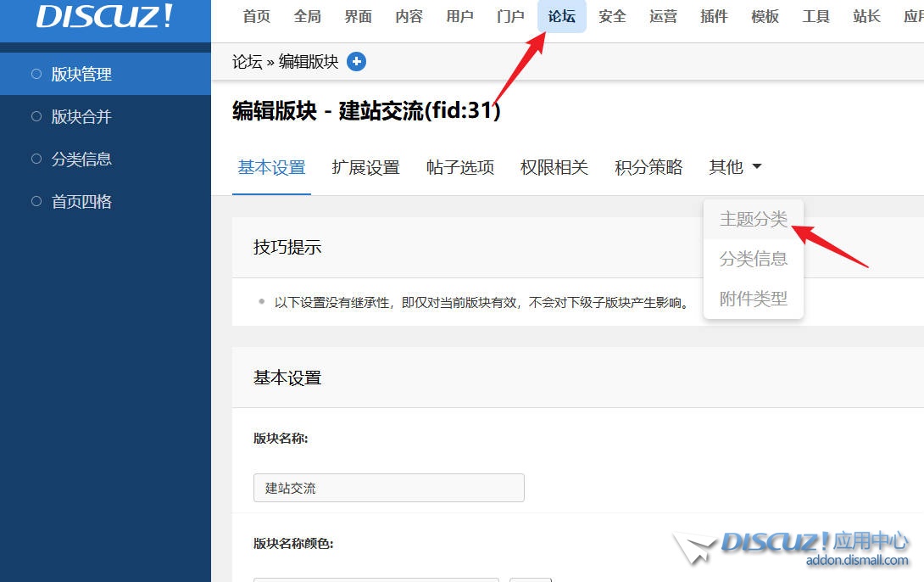Select 附件类型 in the dropdown menu
Viewport: 924px width, 582px height.
[x=753, y=299]
